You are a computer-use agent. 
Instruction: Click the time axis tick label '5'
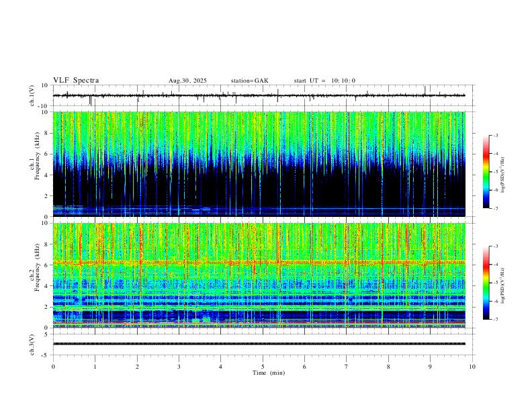tap(263, 367)
